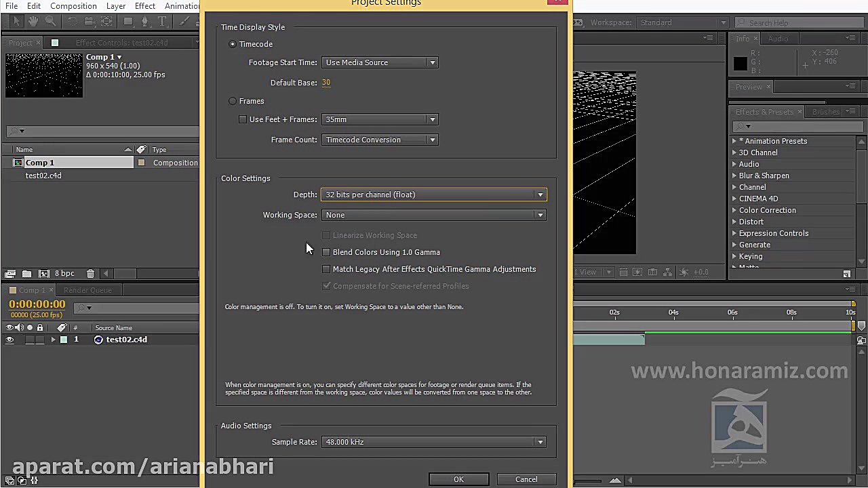This screenshot has height=488, width=868.
Task: Click the New Composition icon
Action: 44,274
